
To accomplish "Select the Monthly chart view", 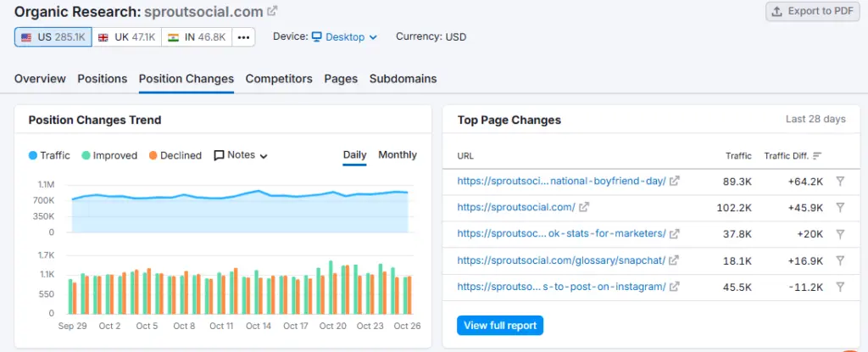I will (398, 155).
